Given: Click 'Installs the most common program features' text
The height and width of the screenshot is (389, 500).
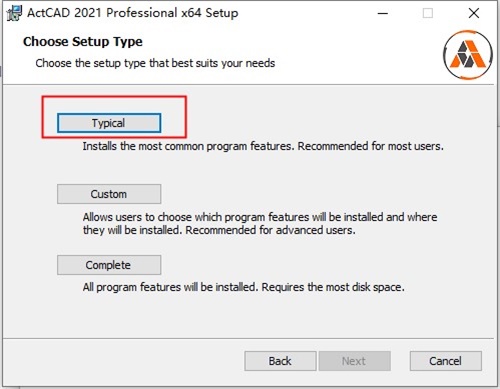Looking at the screenshot, I should click(188, 146).
